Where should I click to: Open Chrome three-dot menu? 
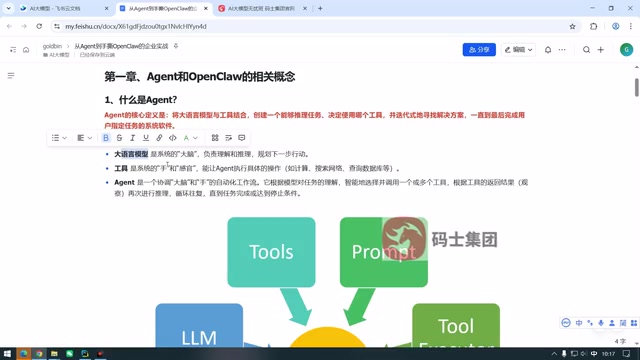click(631, 26)
